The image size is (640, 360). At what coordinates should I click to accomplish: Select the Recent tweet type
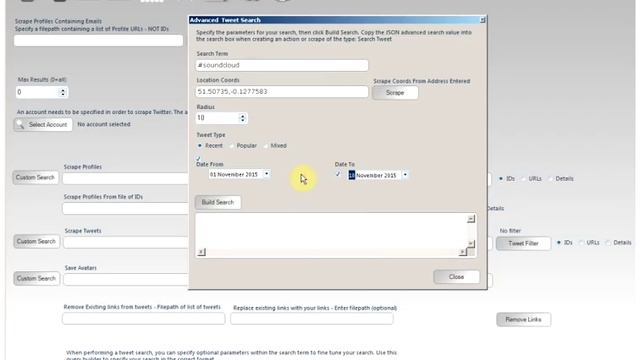pyautogui.click(x=200, y=146)
